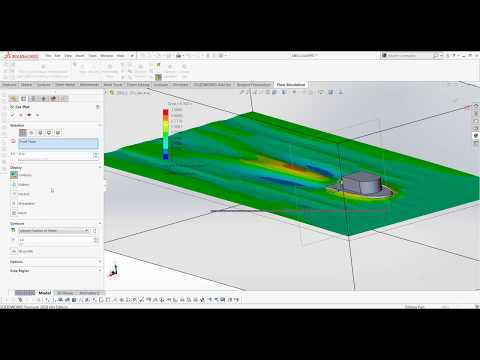Click Zoom to Fit in heads-up toolbar
This screenshot has width=480, height=360.
pos(242,92)
